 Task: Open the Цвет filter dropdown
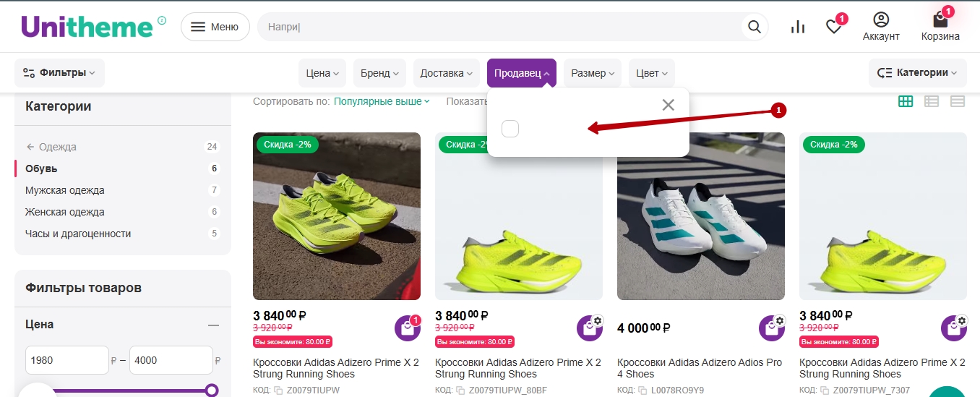click(652, 73)
